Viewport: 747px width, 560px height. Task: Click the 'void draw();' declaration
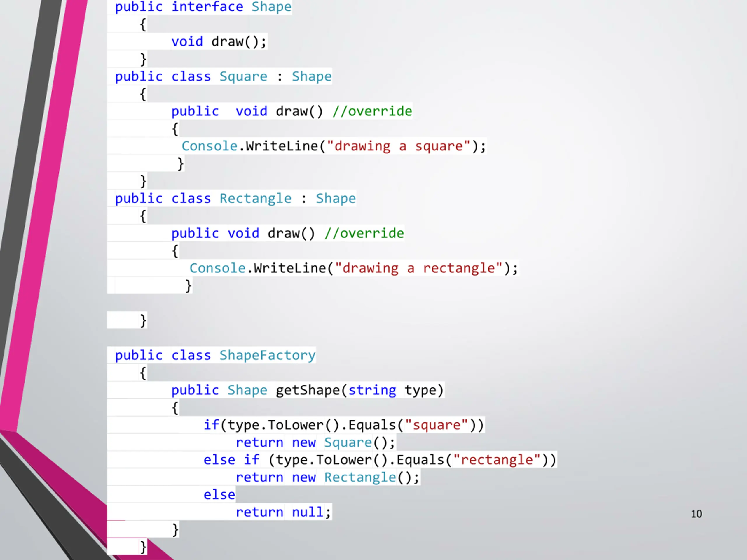pyautogui.click(x=219, y=42)
